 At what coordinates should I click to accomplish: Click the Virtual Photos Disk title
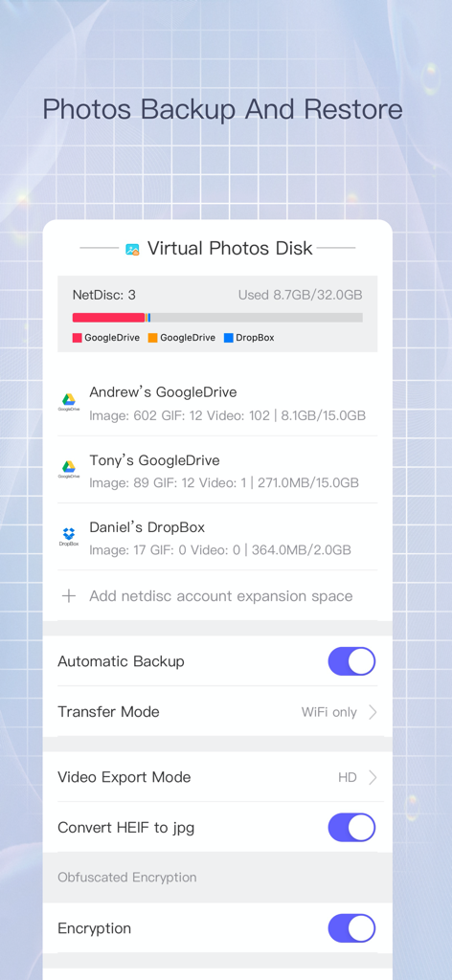pos(230,249)
